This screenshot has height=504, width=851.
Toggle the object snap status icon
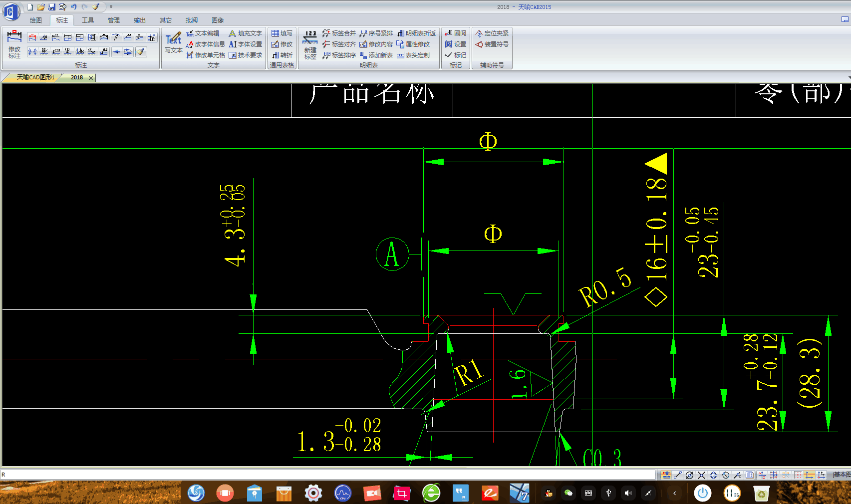(x=666, y=475)
